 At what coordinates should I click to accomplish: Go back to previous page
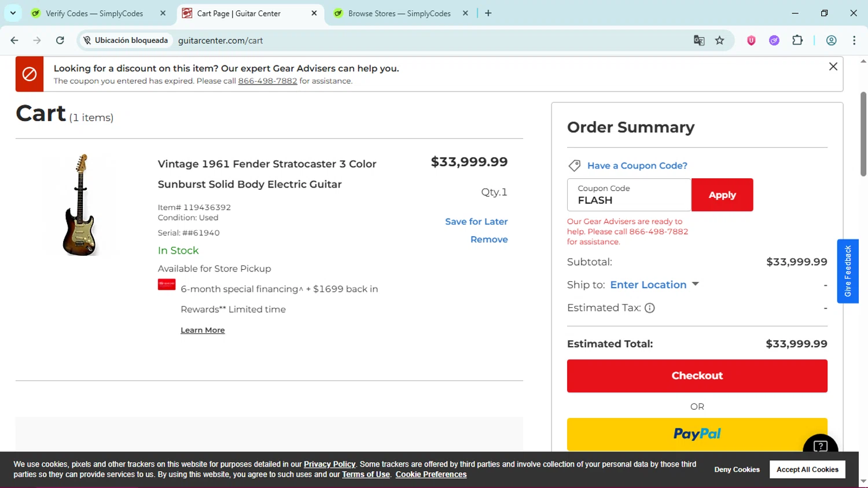point(14,41)
